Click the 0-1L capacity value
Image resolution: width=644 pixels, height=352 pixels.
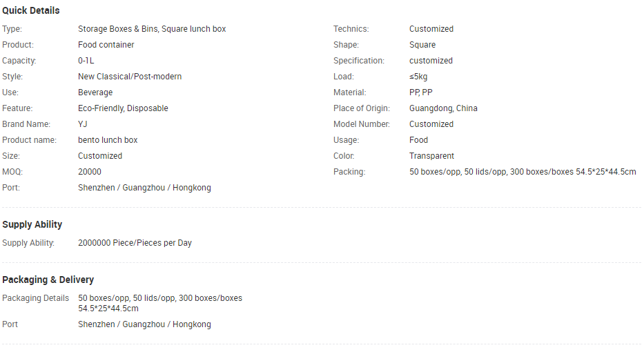click(x=86, y=61)
